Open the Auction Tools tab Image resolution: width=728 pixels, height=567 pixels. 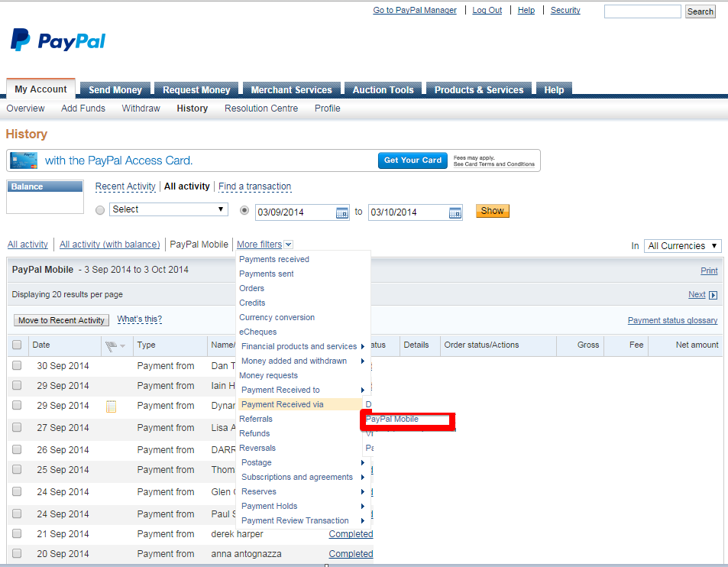tap(383, 89)
